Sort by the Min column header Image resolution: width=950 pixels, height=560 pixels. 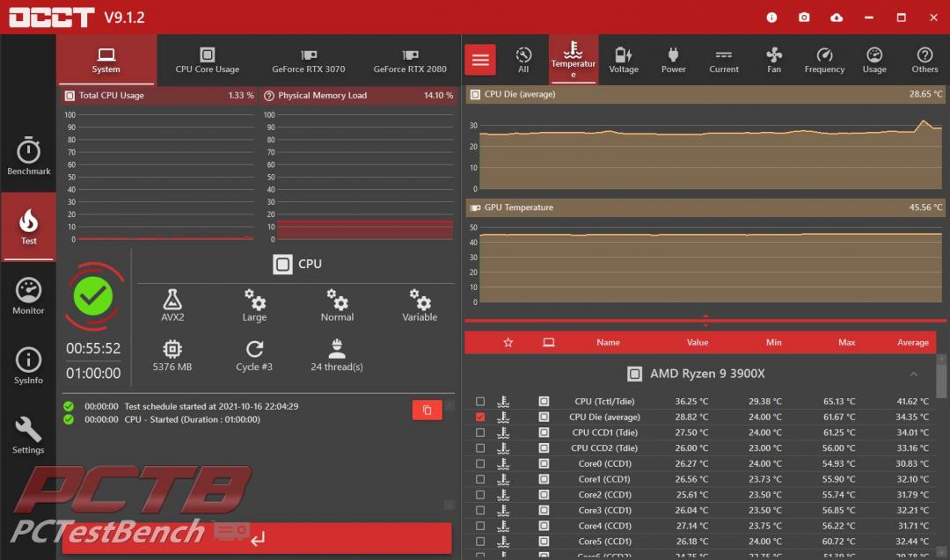tap(774, 343)
